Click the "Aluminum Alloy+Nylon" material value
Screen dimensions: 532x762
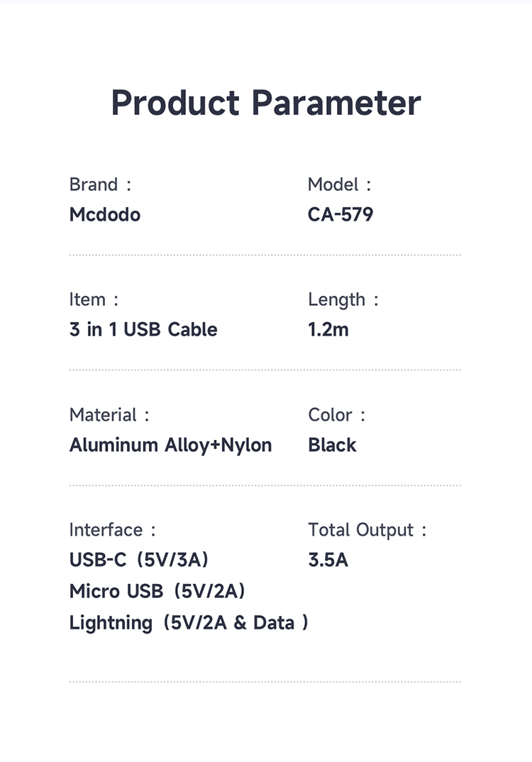tap(170, 445)
